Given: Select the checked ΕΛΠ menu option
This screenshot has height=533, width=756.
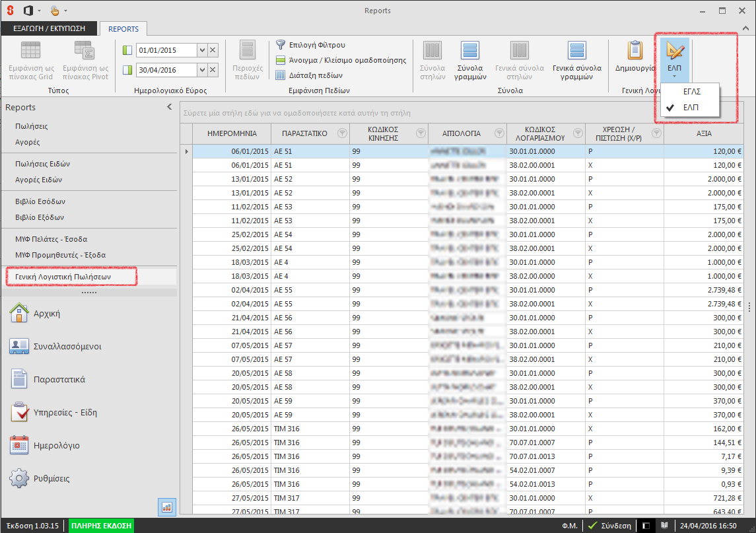Looking at the screenshot, I should pyautogui.click(x=691, y=107).
